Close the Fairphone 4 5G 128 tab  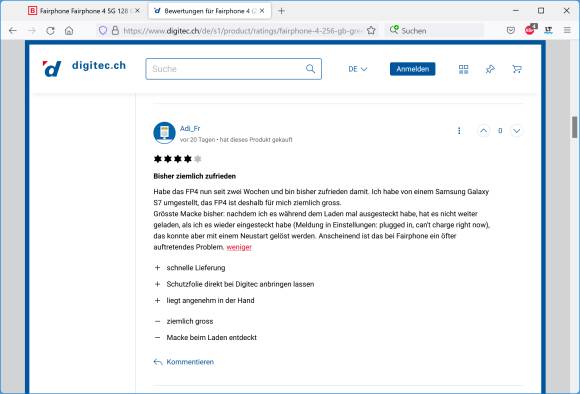coord(137,11)
